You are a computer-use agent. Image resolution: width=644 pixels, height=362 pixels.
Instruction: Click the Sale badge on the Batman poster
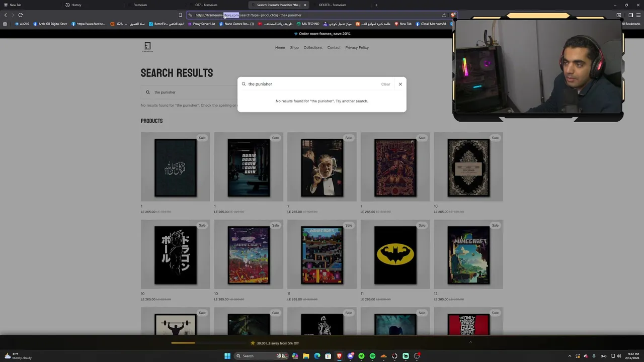[422, 225]
